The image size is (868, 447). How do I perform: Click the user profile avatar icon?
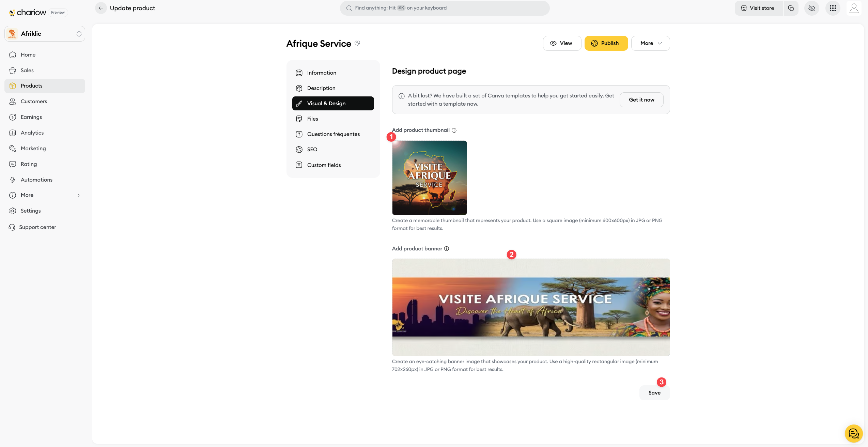(854, 8)
